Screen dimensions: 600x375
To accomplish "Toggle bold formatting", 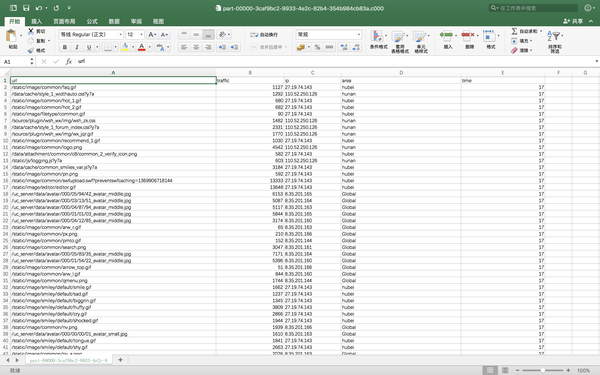I will [x=65, y=47].
